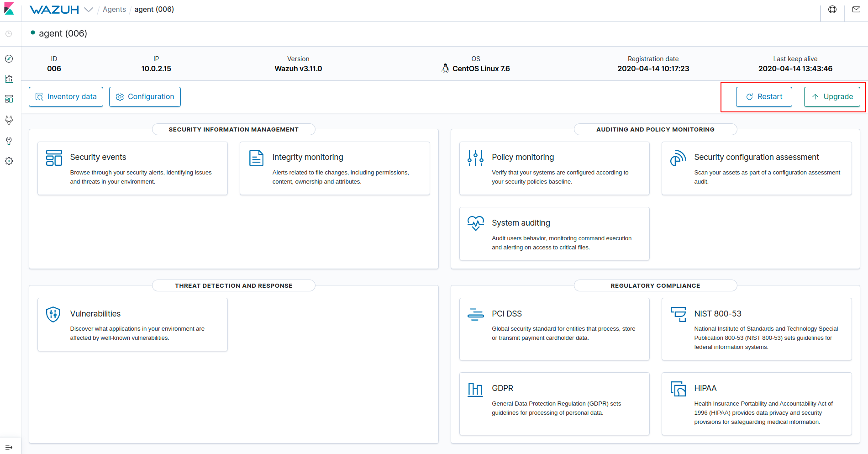Click the NIST 800-53 icon

coord(678,314)
